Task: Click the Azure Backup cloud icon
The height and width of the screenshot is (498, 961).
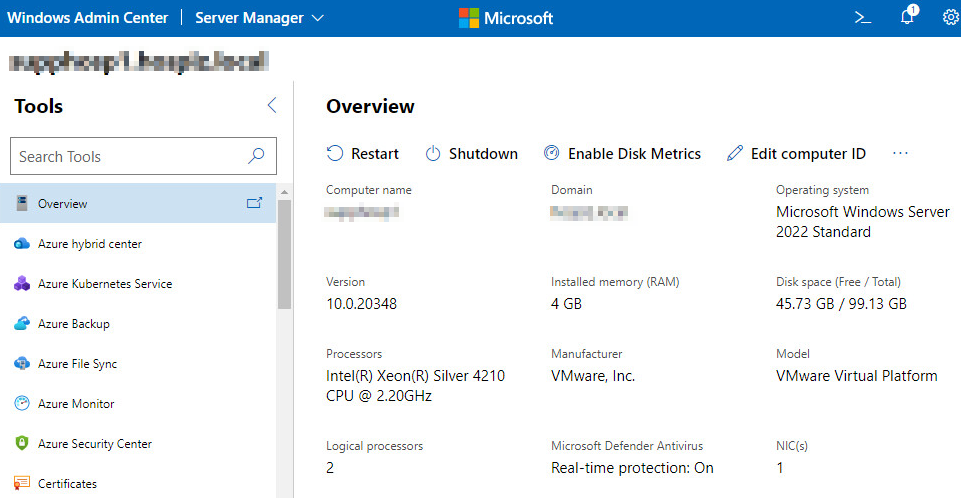Action: [21, 323]
